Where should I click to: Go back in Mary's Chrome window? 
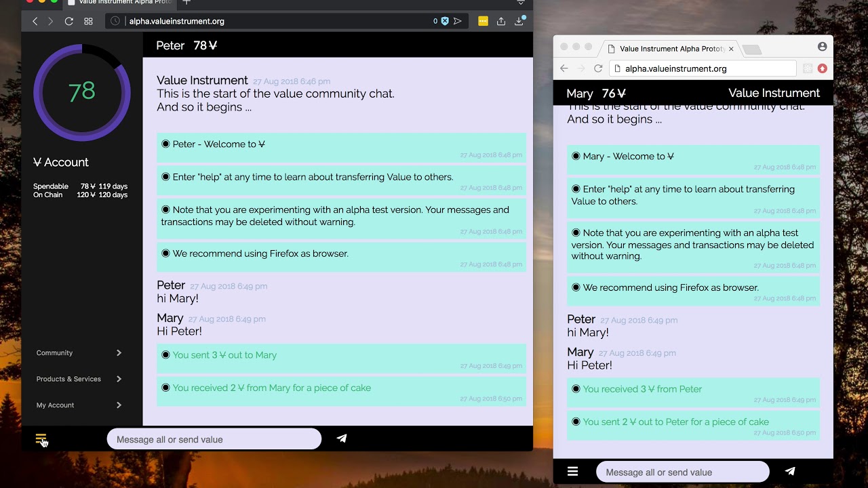click(564, 68)
